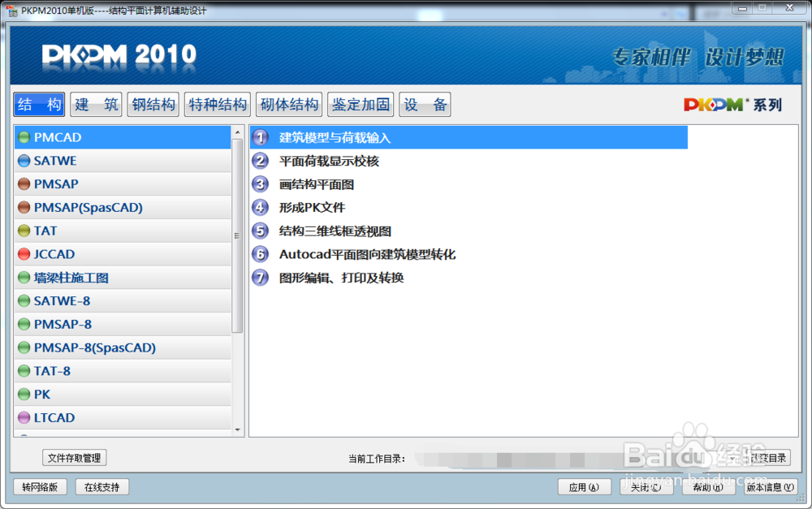Click module list scrollbar down arrow

pyautogui.click(x=237, y=429)
